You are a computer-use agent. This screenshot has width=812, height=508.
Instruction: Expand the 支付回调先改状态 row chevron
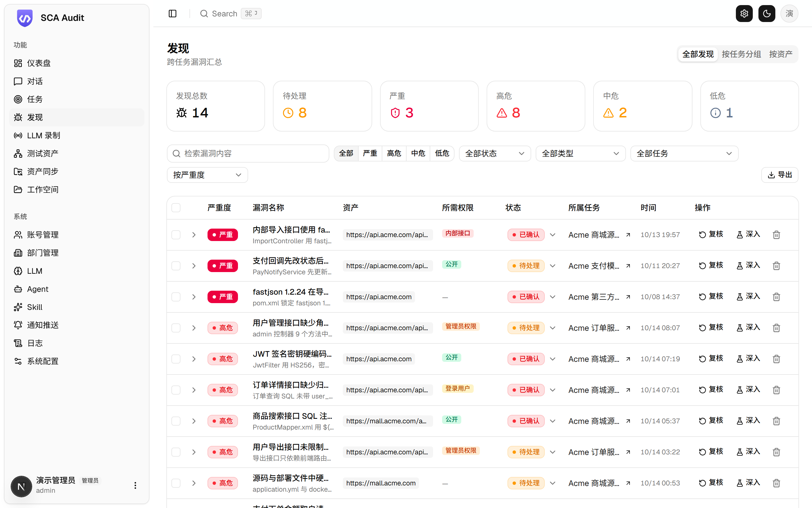click(x=194, y=266)
